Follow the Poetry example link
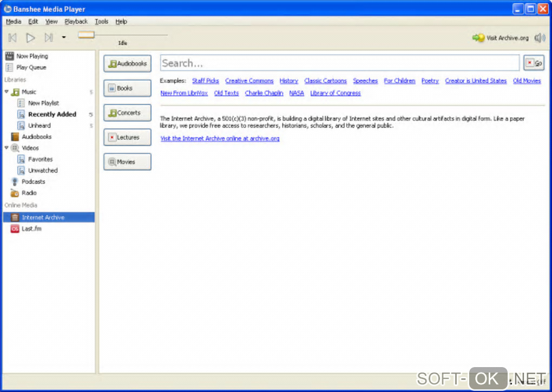The width and height of the screenshot is (552, 392). tap(430, 81)
